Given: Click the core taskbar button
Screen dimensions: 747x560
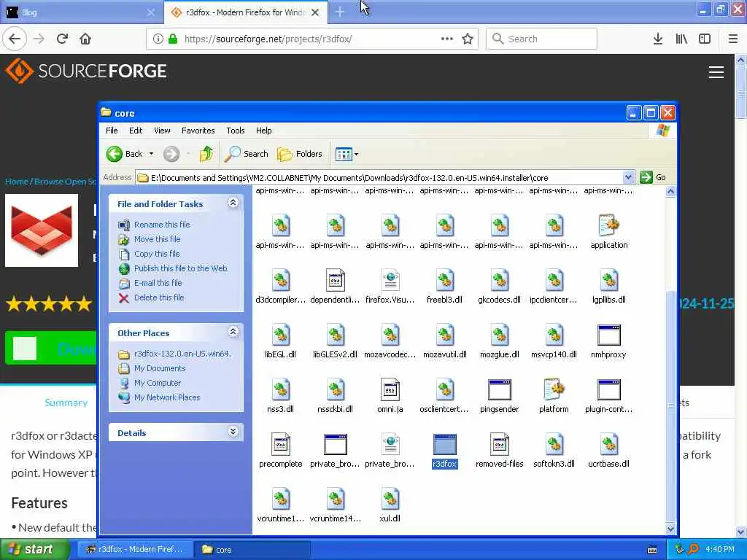Looking at the screenshot, I should pyautogui.click(x=252, y=550).
